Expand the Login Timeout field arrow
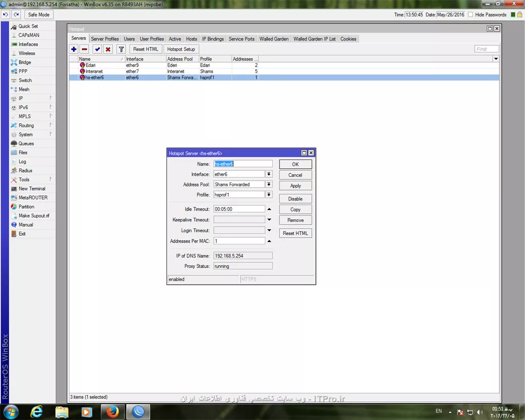The width and height of the screenshot is (525, 420). pyautogui.click(x=269, y=230)
